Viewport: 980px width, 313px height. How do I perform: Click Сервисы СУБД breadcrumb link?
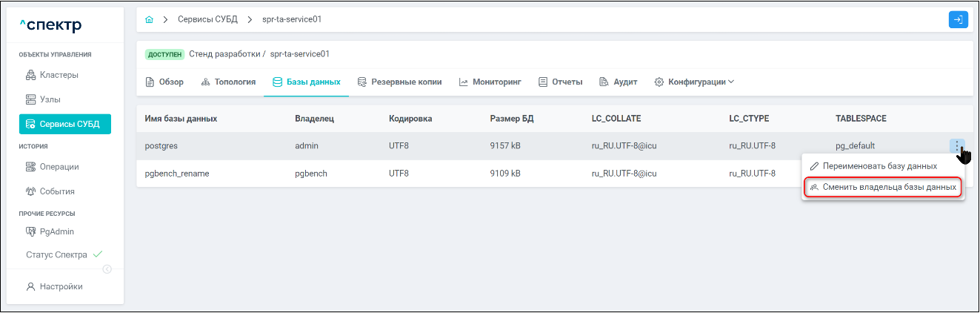(207, 19)
